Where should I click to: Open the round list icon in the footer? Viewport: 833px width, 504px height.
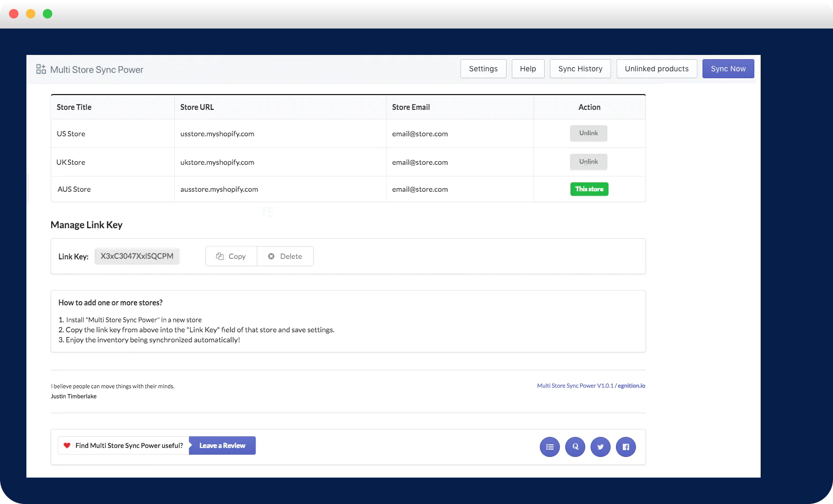pyautogui.click(x=550, y=447)
